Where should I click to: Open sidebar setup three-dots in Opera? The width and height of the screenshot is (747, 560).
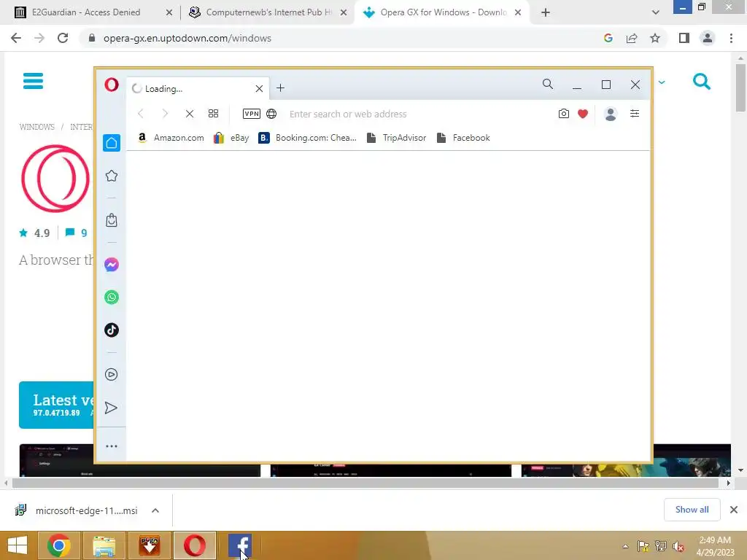112,446
